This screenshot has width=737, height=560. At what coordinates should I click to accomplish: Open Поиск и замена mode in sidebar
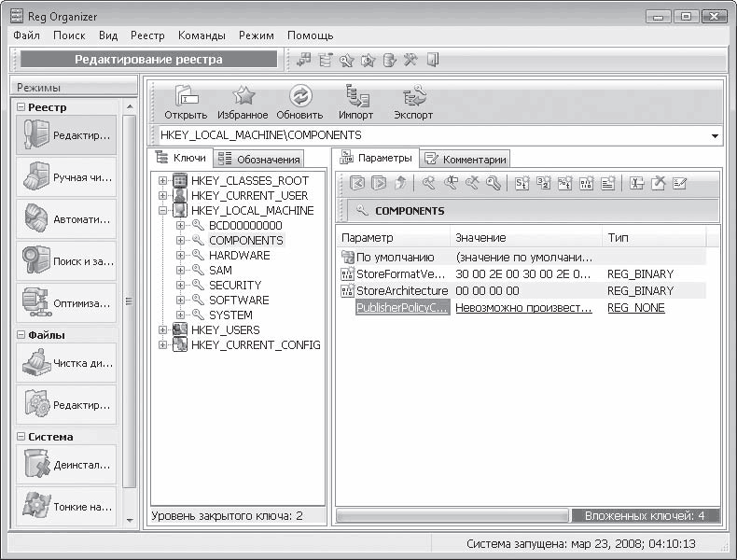pyautogui.click(x=66, y=260)
